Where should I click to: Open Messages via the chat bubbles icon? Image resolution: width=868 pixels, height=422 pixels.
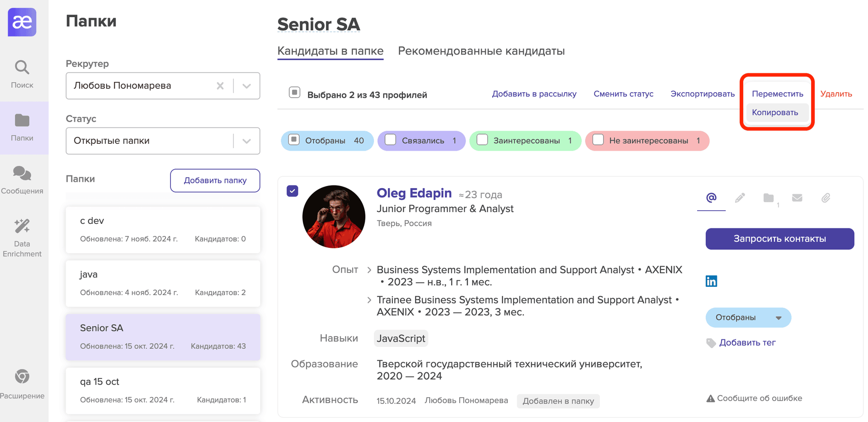(x=22, y=174)
